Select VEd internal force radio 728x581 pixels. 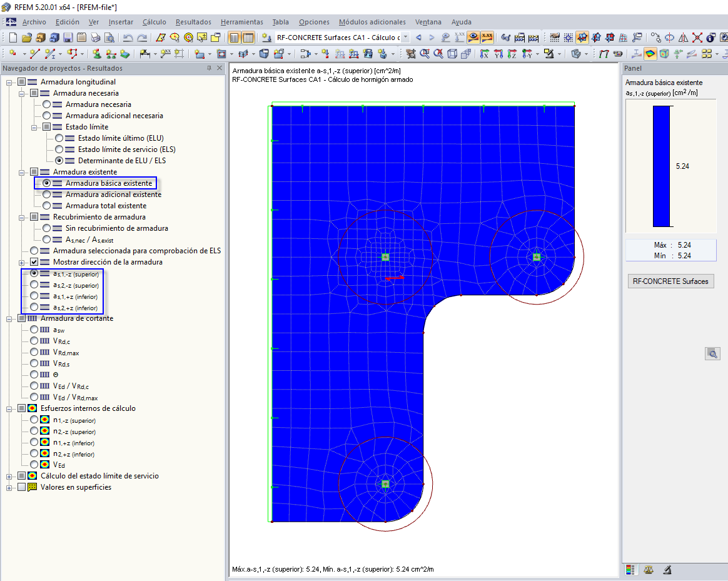34,465
